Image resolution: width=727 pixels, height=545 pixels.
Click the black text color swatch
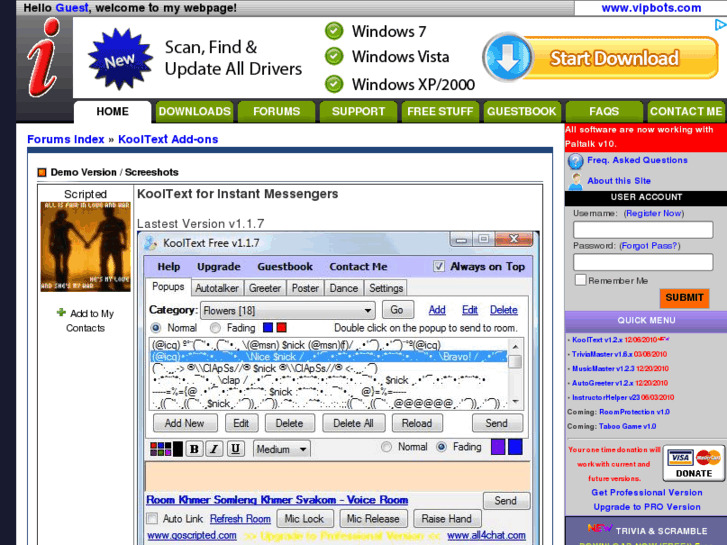tap(178, 449)
